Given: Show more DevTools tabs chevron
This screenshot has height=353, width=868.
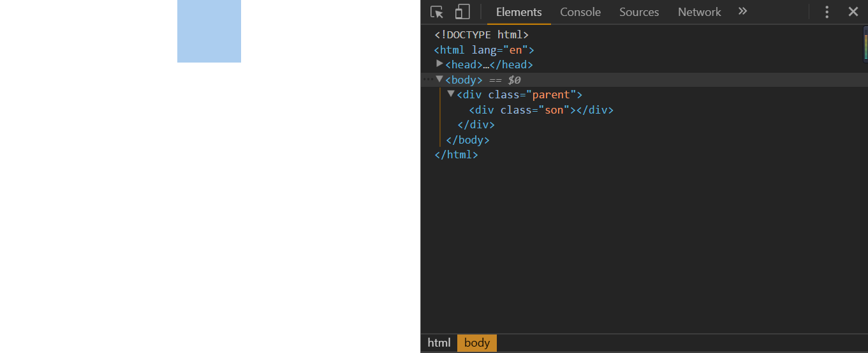Looking at the screenshot, I should coord(742,11).
